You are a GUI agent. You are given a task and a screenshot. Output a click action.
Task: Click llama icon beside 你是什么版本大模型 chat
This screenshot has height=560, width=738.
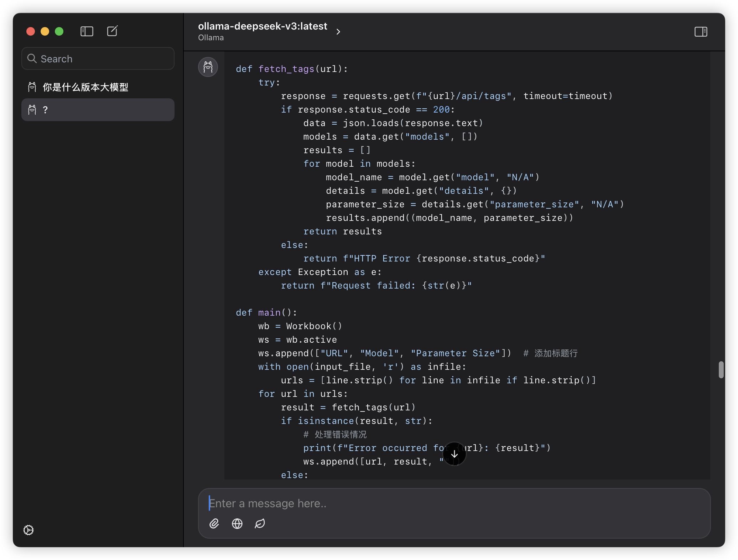coord(32,87)
